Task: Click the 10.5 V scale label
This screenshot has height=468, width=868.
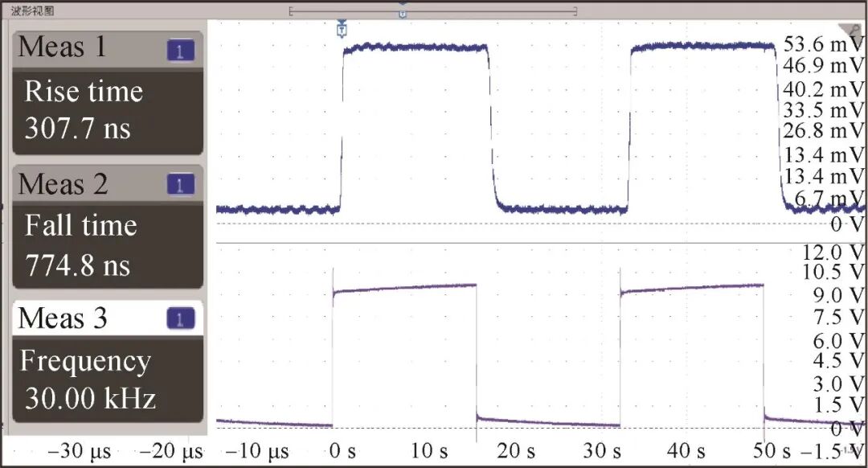Action: pos(833,272)
